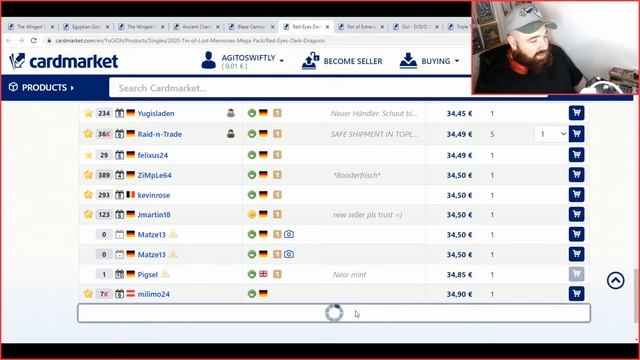Click greyed cart icon in Pigsel row

[576, 274]
